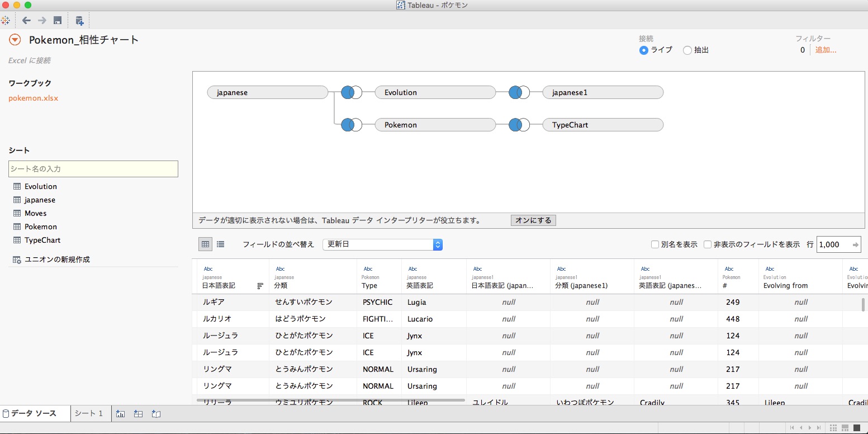Go to last sheet navigation arrow
The image size is (868, 434).
819,428
